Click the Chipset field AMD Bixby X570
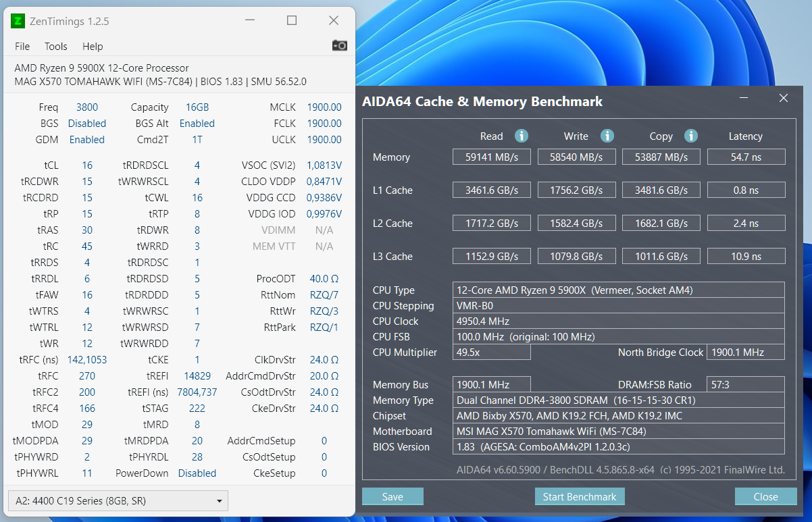Image resolution: width=812 pixels, height=522 pixels. point(619,415)
